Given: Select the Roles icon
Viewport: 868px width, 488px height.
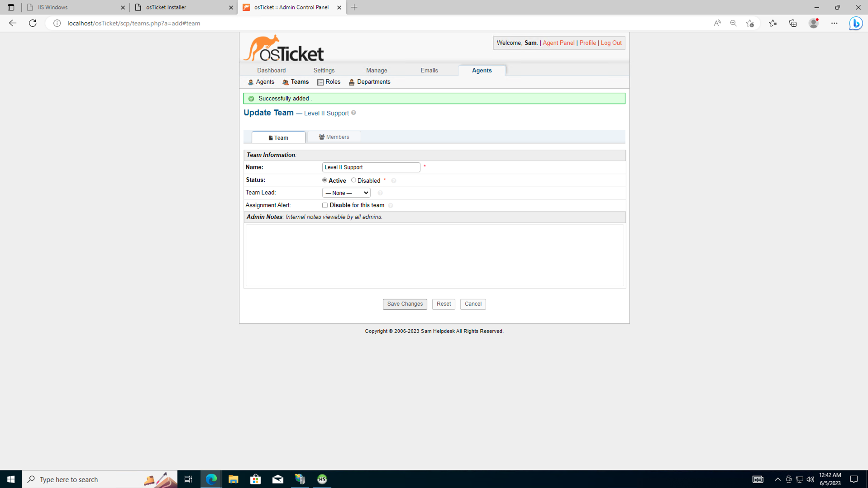Looking at the screenshot, I should click(320, 82).
